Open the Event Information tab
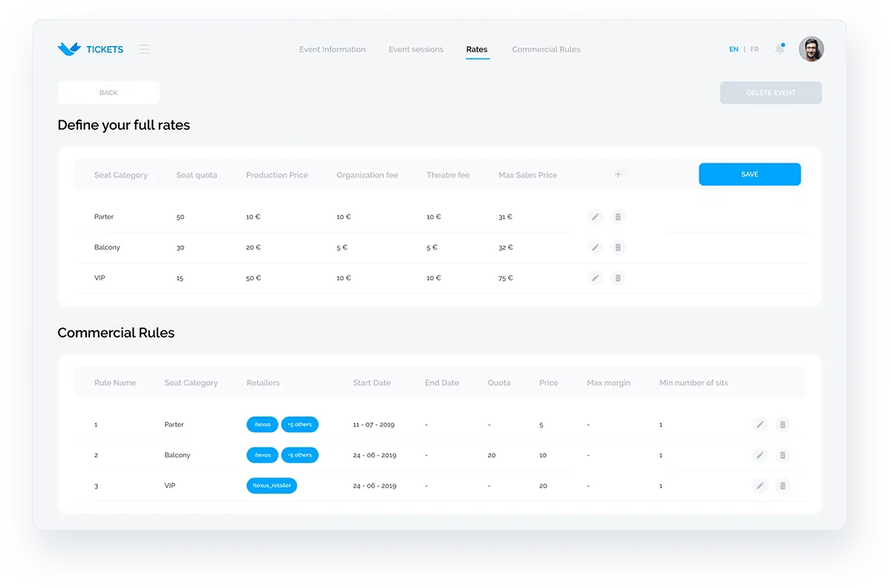 click(332, 50)
